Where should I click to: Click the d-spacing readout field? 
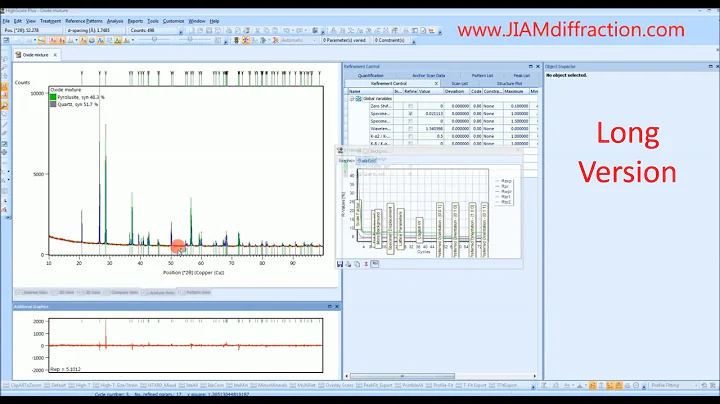pyautogui.click(x=95, y=30)
